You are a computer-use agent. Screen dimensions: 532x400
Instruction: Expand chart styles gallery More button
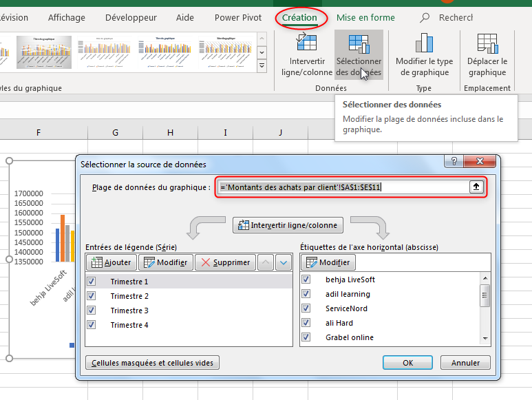tap(262, 65)
